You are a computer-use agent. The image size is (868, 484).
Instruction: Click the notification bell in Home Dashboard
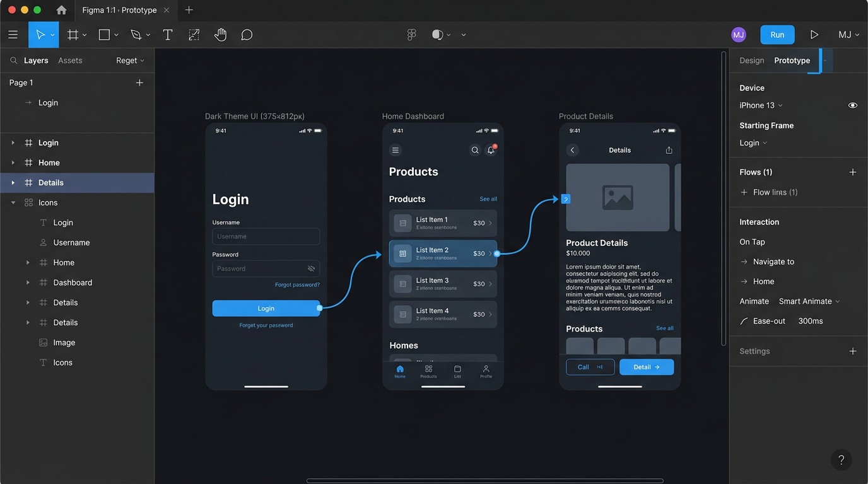(x=491, y=150)
